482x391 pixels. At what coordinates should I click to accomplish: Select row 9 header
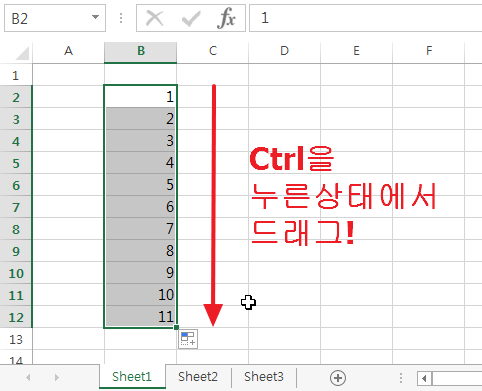click(x=16, y=251)
